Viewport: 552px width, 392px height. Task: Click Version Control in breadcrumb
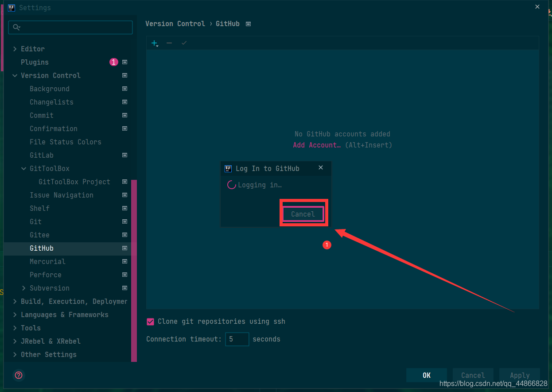click(x=175, y=23)
